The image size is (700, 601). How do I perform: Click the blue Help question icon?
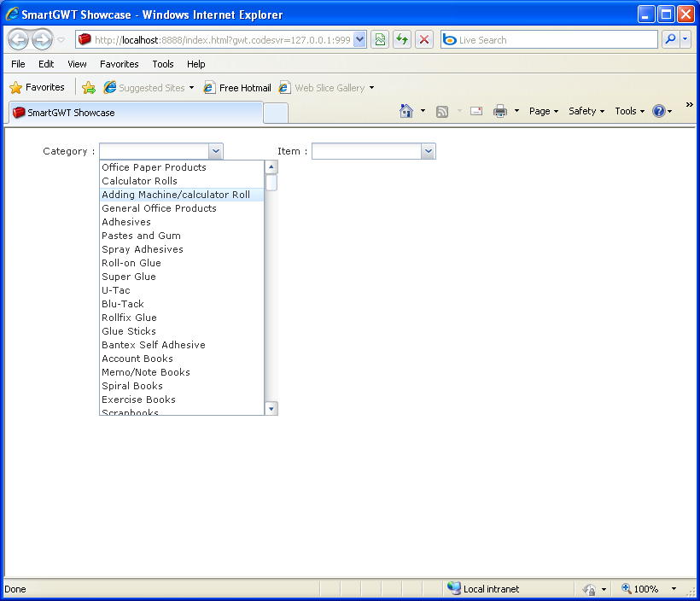tap(659, 111)
